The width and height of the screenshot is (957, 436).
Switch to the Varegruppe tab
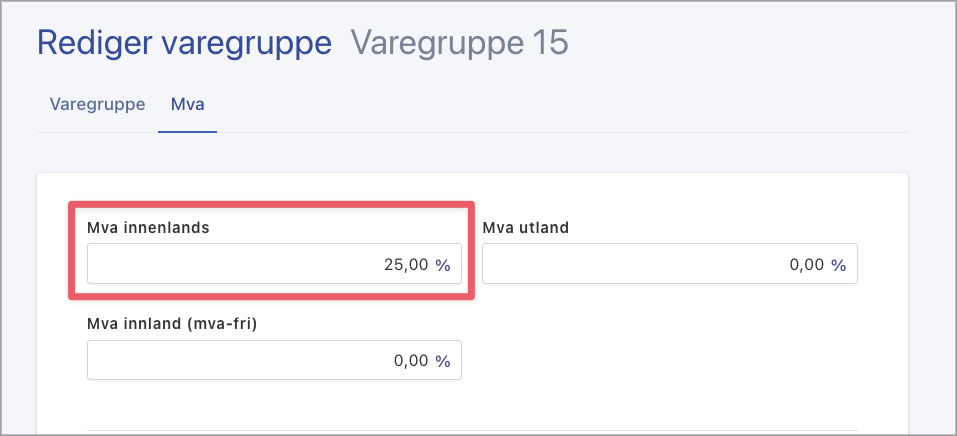click(97, 104)
